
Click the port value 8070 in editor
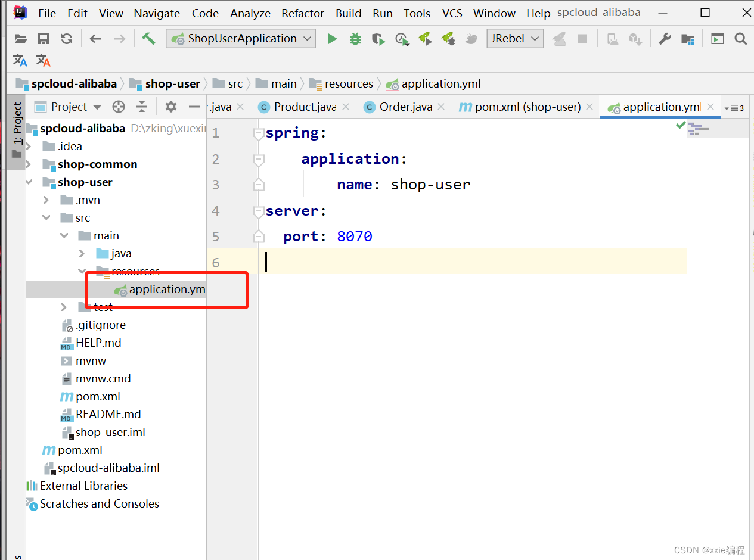355,237
